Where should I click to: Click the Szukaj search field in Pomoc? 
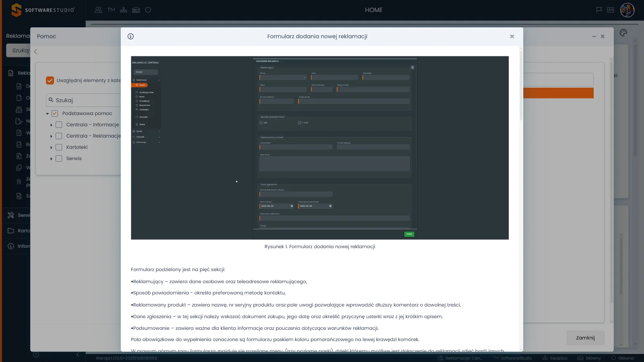pos(84,100)
